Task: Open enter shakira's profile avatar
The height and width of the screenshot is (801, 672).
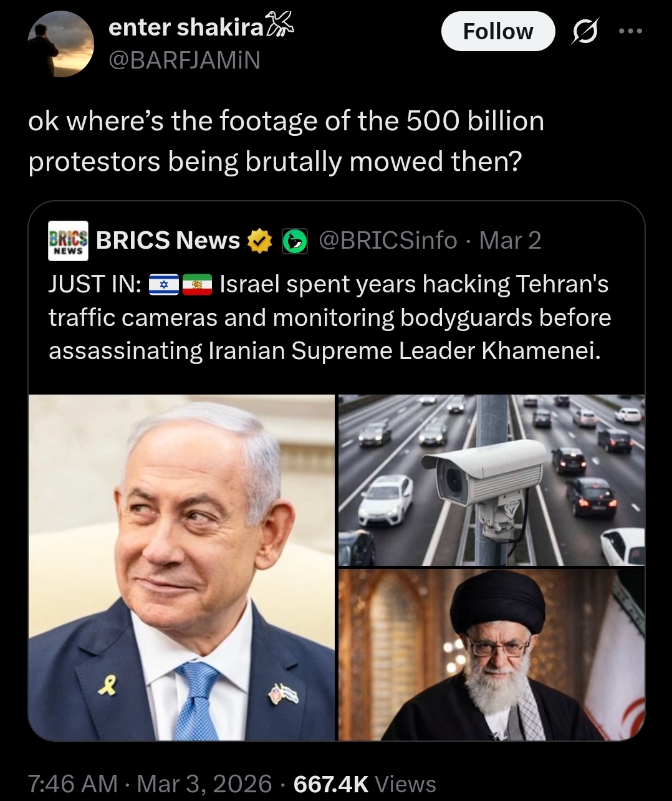Action: click(x=60, y=44)
